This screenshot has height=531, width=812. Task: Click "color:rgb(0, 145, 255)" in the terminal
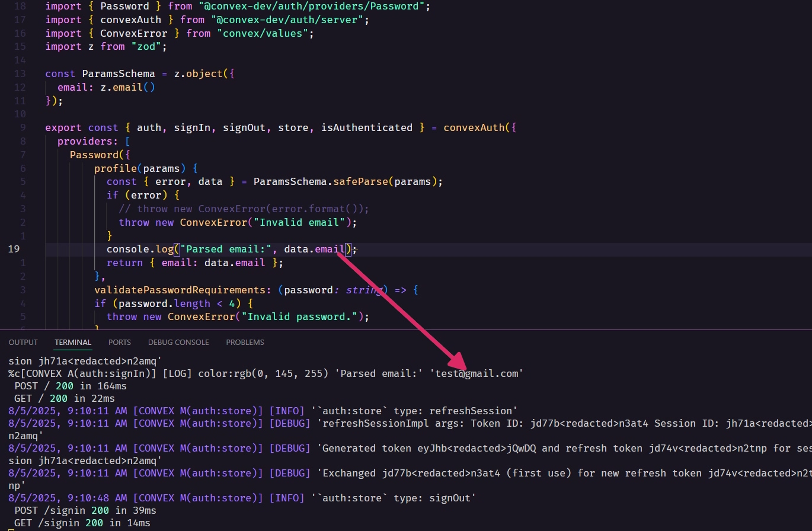pos(263,374)
